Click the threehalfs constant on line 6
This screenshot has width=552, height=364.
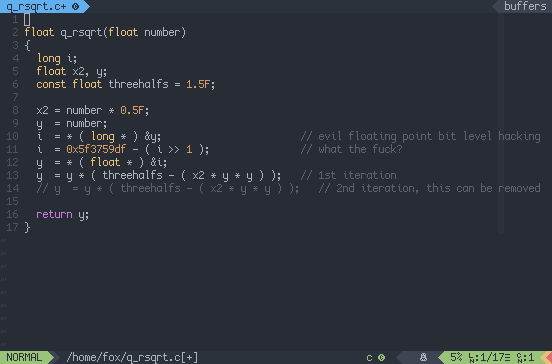click(x=138, y=84)
